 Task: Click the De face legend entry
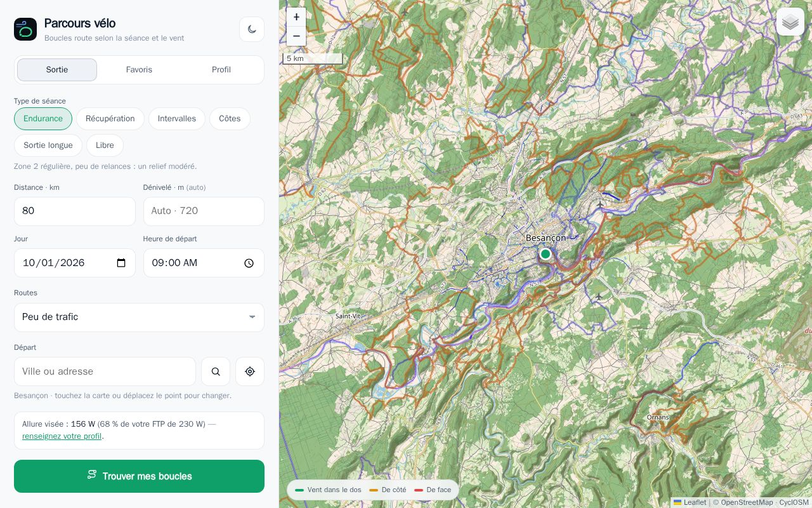tap(433, 490)
